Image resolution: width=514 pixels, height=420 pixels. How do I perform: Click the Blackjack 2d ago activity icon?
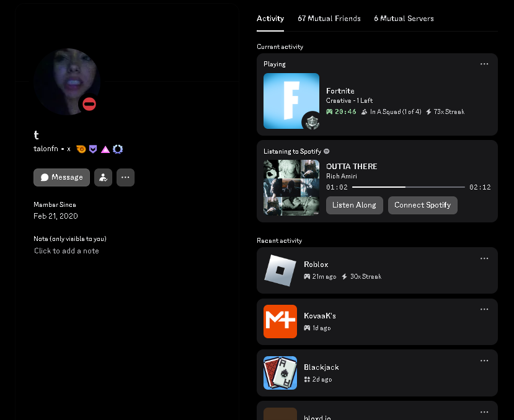click(307, 379)
